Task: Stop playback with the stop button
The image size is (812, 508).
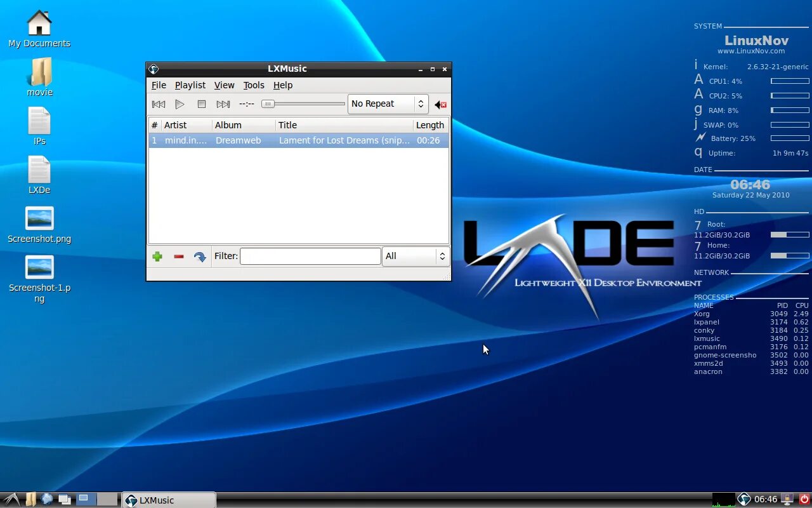Action: (x=202, y=104)
